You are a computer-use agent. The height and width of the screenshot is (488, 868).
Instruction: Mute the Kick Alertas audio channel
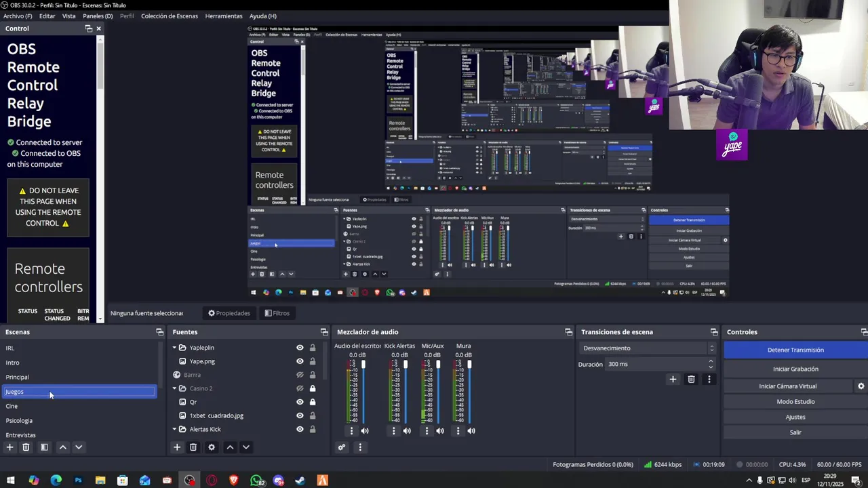[x=407, y=431]
